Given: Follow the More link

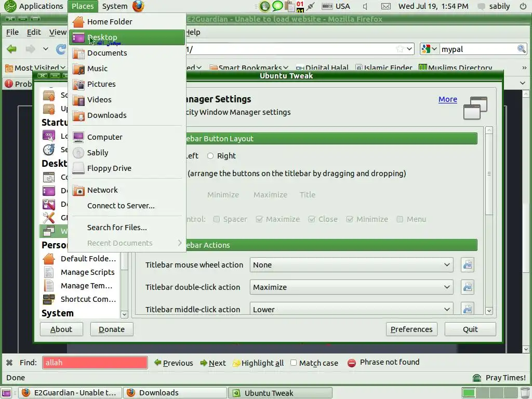Looking at the screenshot, I should tap(447, 99).
